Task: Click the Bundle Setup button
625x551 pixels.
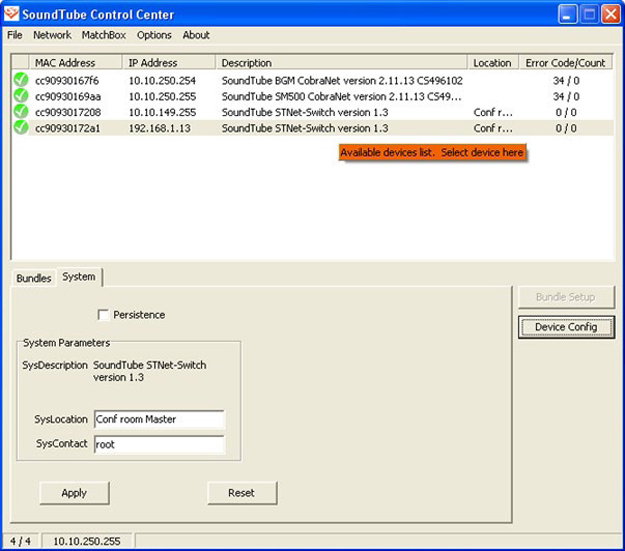Action: point(566,297)
